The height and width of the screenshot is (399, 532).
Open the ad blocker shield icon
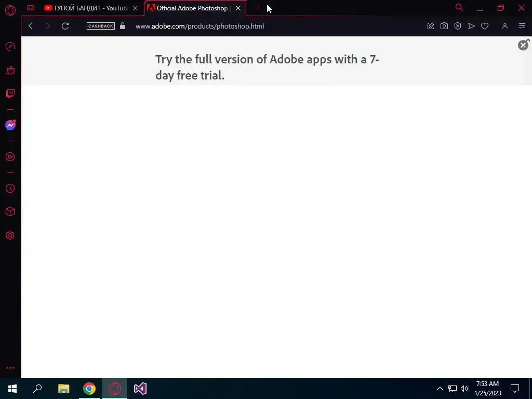pos(458,26)
